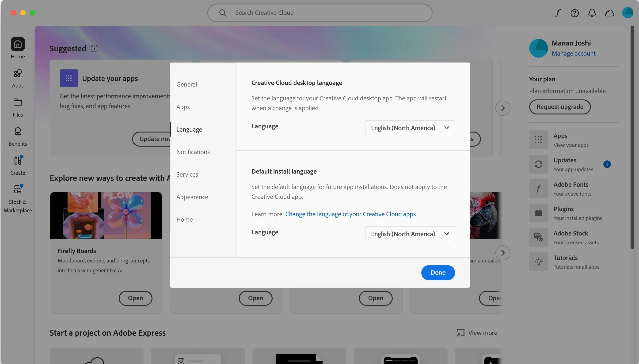Click the Manan Joshi name text
This screenshot has width=639, height=364.
point(571,43)
